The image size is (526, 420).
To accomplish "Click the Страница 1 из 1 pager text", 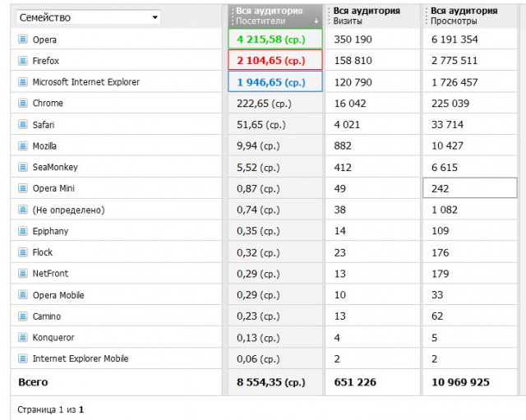I will pos(50,409).
